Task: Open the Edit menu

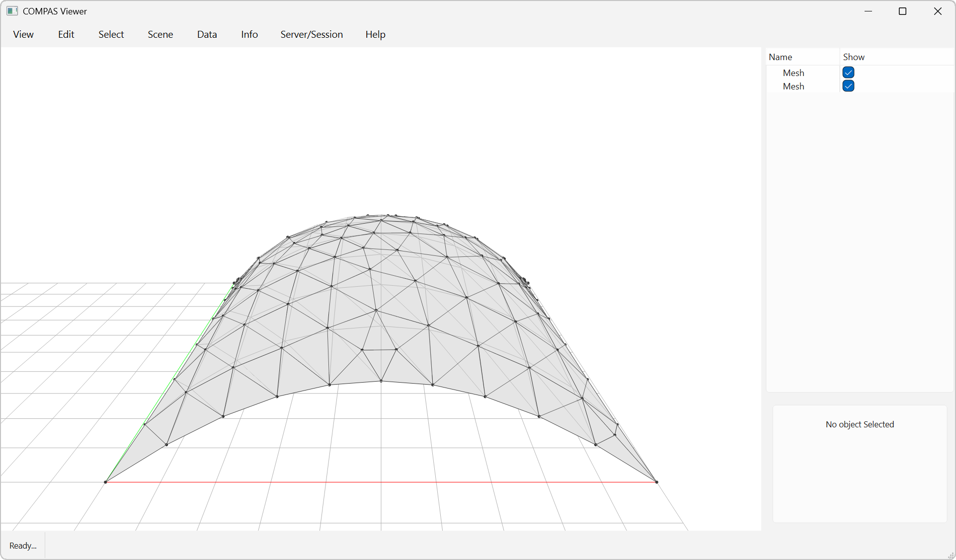Action: pyautogui.click(x=66, y=34)
